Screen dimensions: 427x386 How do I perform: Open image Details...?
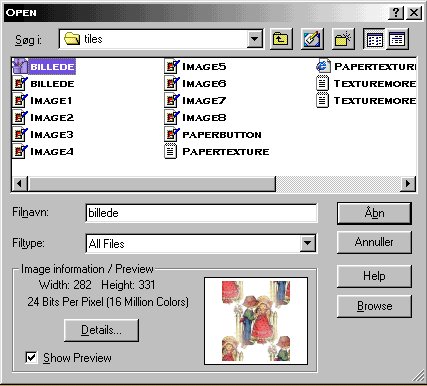tap(101, 330)
